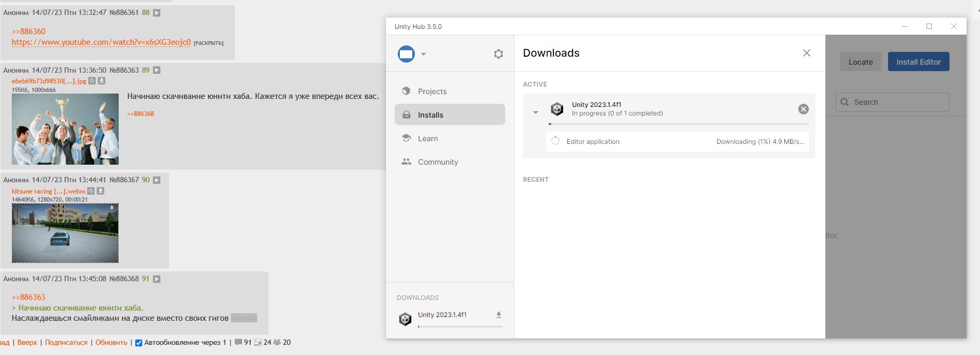Click the download icon beside the jpg file
The width and height of the screenshot is (980, 355).
point(102,81)
